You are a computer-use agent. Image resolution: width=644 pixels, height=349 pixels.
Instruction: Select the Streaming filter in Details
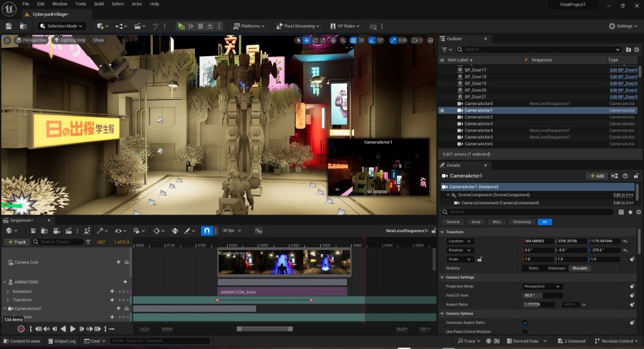point(521,222)
